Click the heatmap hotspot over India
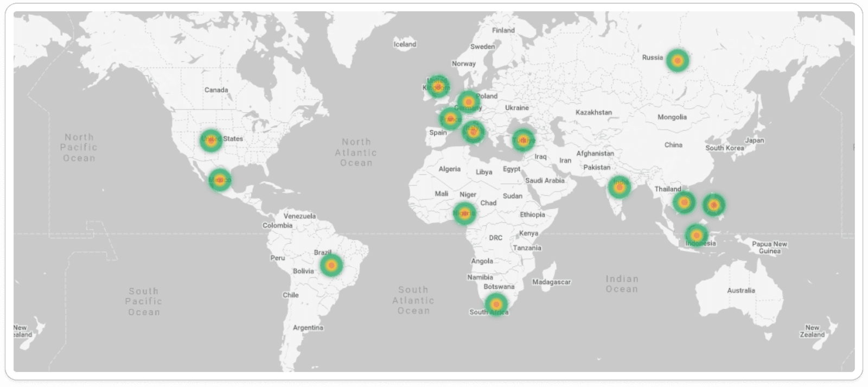868x387 pixels. coord(619,187)
